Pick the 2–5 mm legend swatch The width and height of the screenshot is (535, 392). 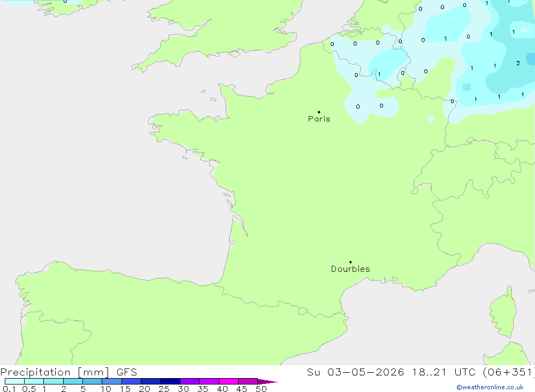coord(73,381)
